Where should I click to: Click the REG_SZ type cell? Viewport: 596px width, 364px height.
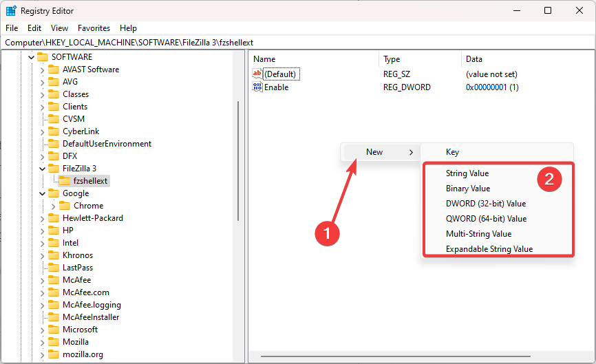pyautogui.click(x=396, y=74)
